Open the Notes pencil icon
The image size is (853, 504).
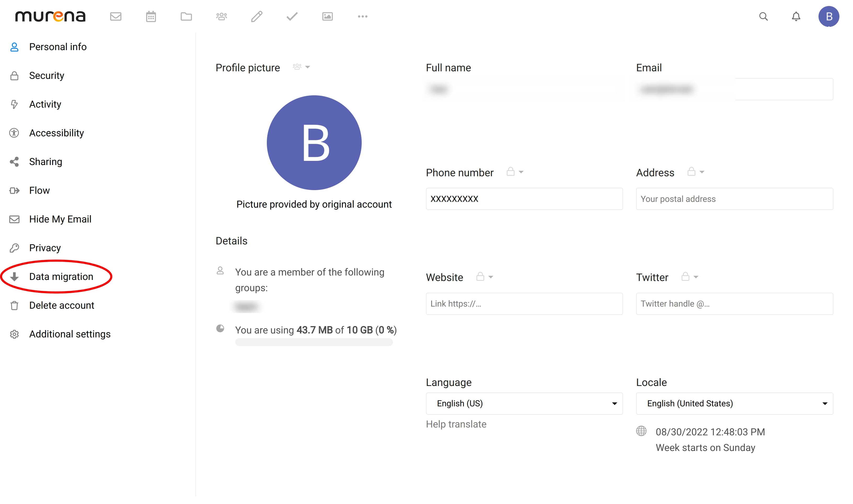click(x=257, y=16)
